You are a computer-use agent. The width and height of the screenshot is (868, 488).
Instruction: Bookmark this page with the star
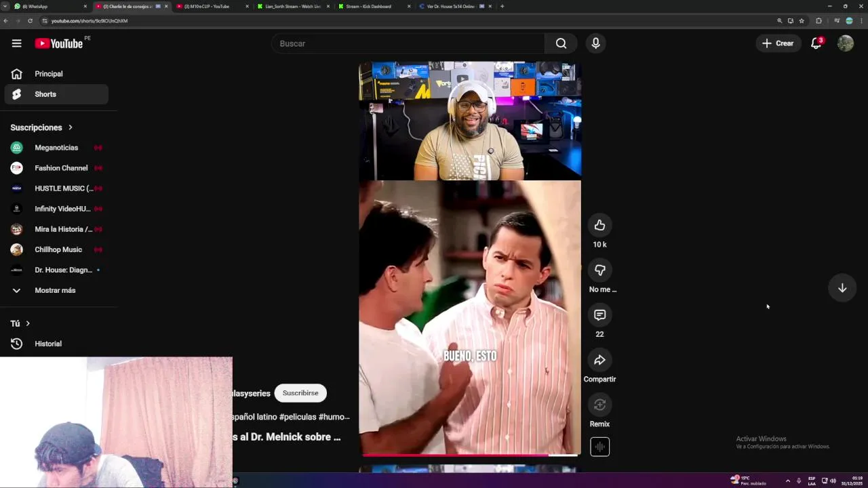[x=802, y=21]
